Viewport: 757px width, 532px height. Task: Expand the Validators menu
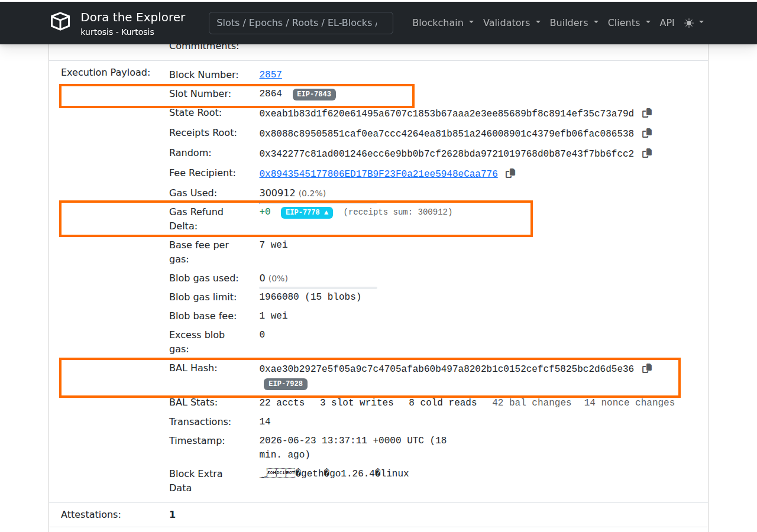tap(512, 22)
